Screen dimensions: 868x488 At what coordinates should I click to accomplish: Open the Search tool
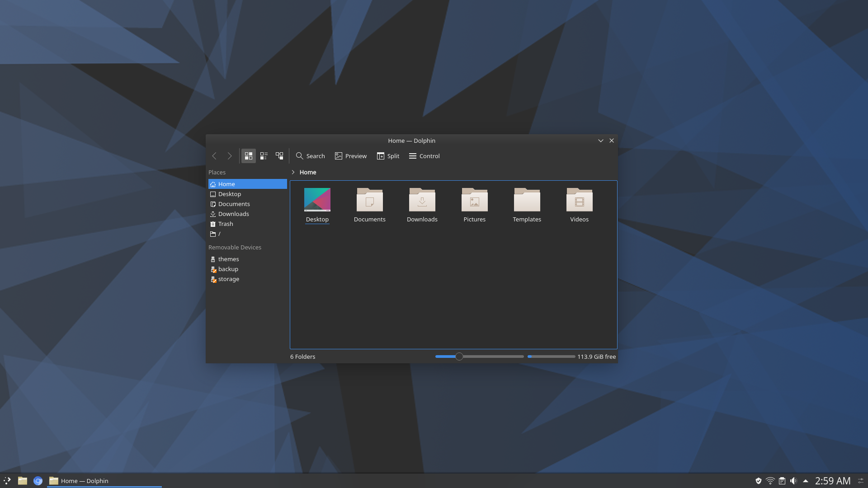(311, 156)
